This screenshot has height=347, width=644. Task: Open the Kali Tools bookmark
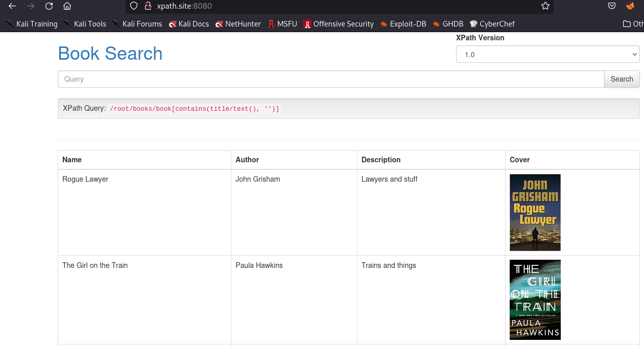pos(85,23)
